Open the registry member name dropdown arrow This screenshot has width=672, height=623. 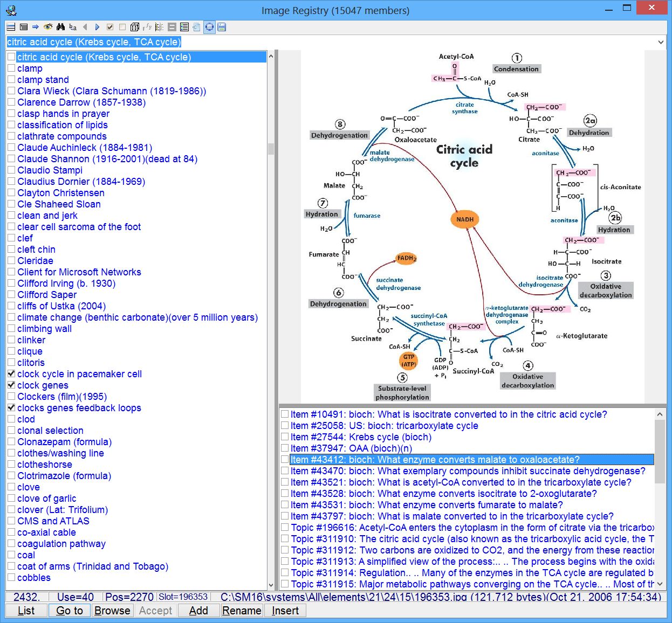661,42
